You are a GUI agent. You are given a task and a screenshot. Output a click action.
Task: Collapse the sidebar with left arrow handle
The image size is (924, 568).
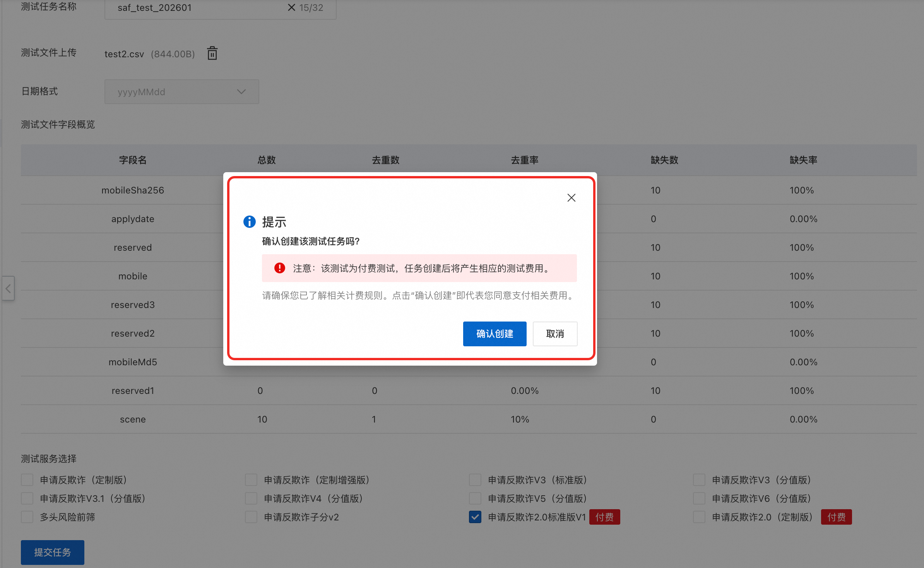8,288
